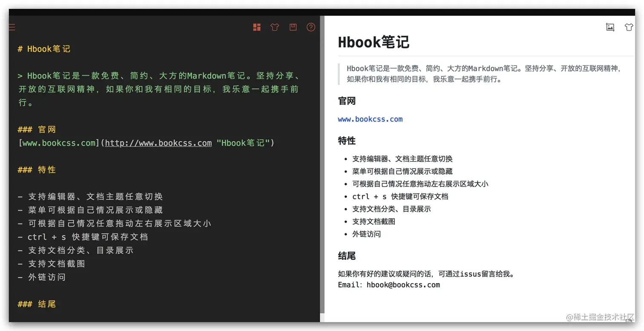Click the orange layout grid icon
The height and width of the screenshot is (331, 644).
257,27
